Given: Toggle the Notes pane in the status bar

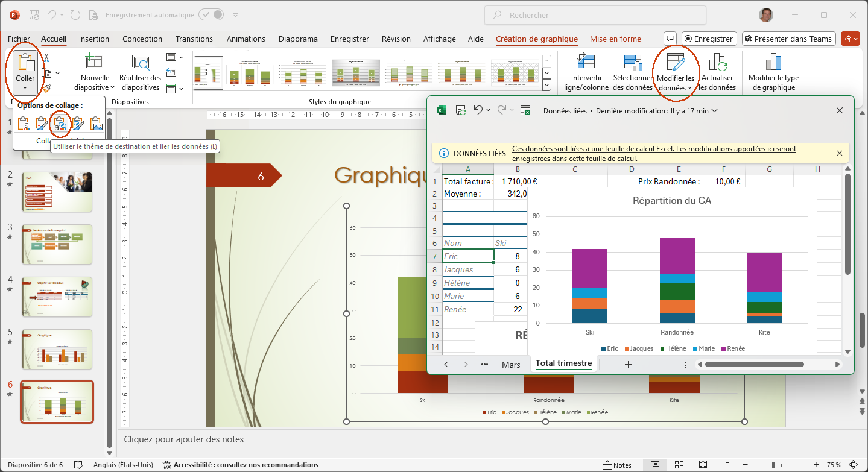Looking at the screenshot, I should click(618, 465).
